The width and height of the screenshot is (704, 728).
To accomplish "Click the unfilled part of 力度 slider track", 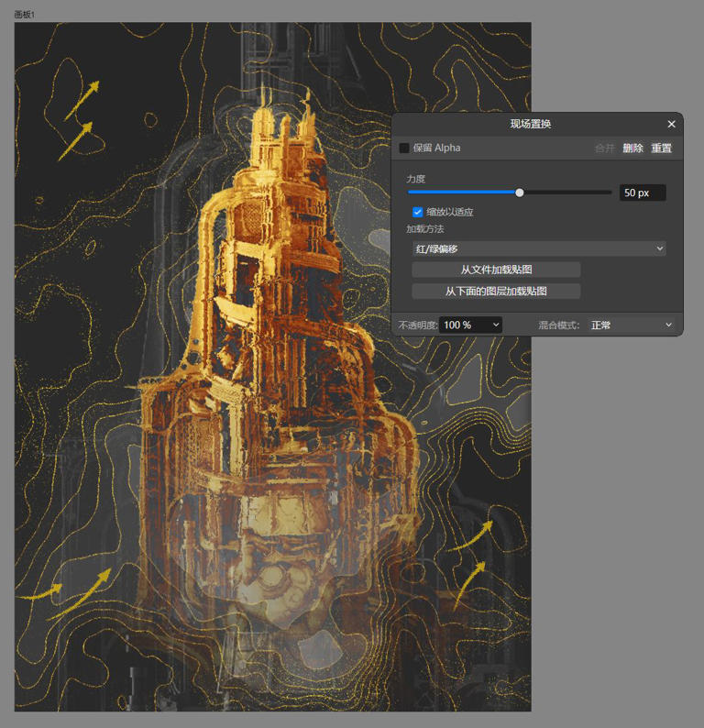I will click(x=568, y=193).
